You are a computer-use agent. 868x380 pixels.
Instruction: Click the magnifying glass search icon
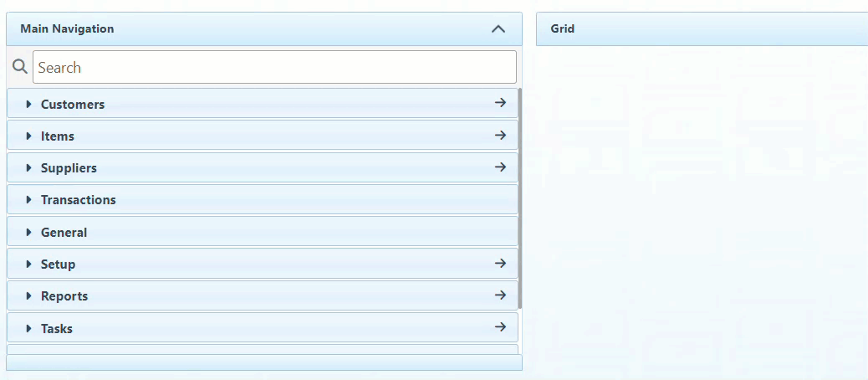(20, 67)
